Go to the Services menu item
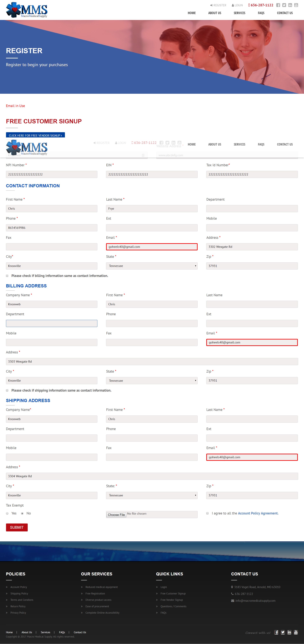The height and width of the screenshot is (644, 304). [239, 13]
